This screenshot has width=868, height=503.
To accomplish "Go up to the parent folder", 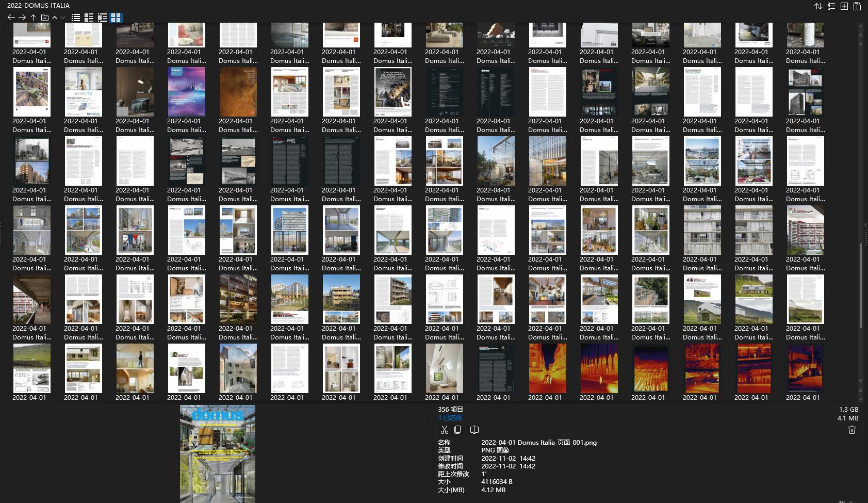I will [33, 17].
